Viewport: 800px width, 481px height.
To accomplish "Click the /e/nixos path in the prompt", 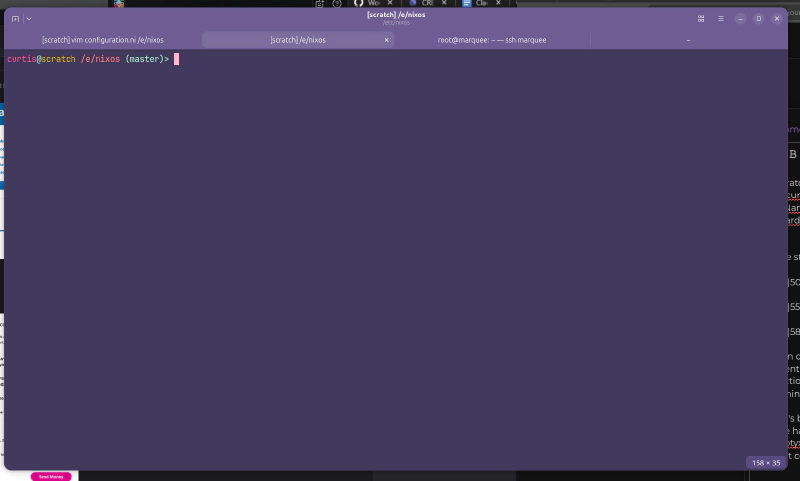I will coord(100,59).
